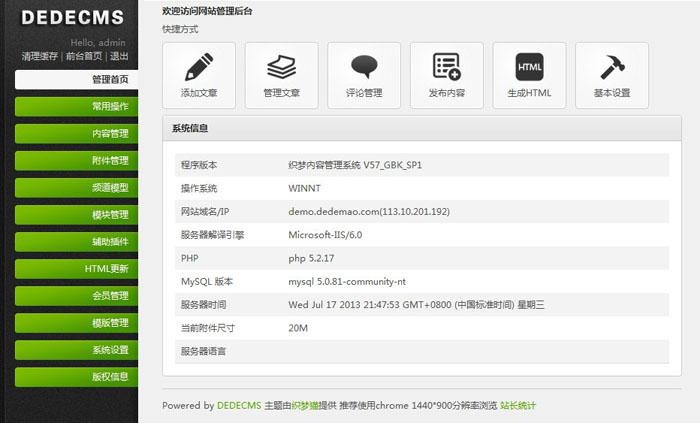
Task: Open the 内容管理 sidebar menu
Action: click(76, 133)
